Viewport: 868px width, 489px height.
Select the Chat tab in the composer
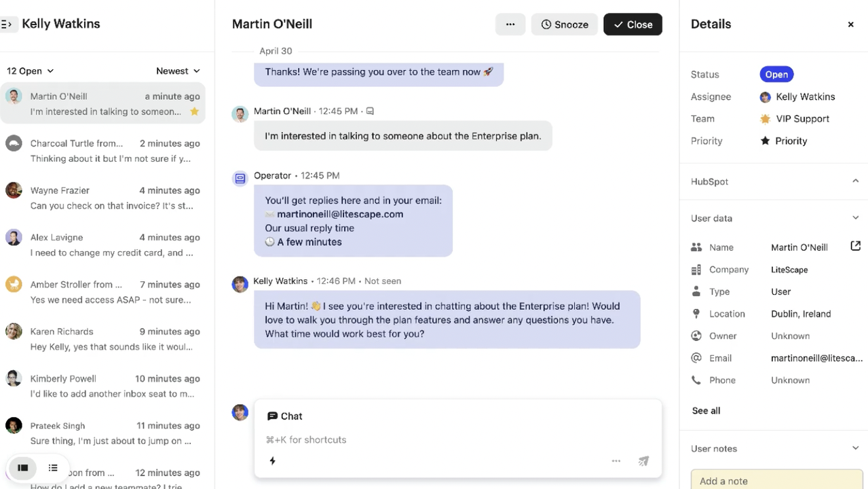pyautogui.click(x=284, y=416)
